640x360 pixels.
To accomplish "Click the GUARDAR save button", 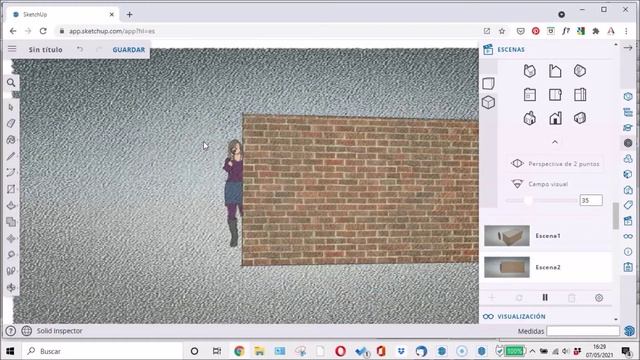I will 129,49.
